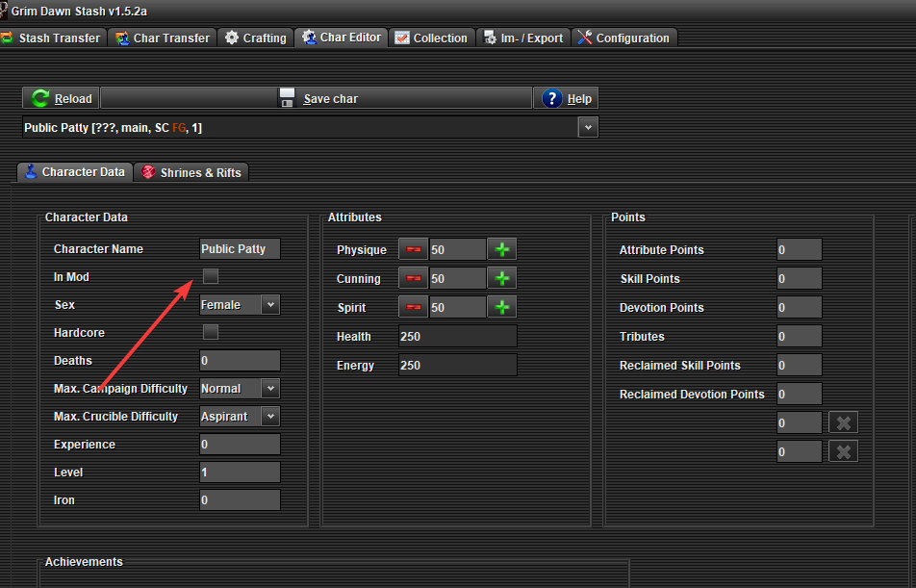This screenshot has width=916, height=588.
Task: Click the unlabeled field beside the lower X button
Action: pyautogui.click(x=800, y=451)
